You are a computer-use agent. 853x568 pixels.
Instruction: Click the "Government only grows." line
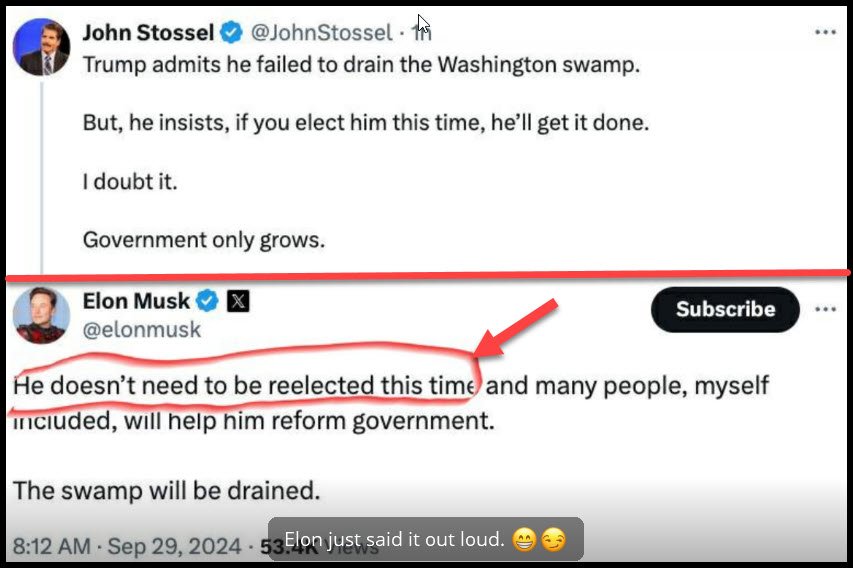pyautogui.click(x=204, y=240)
